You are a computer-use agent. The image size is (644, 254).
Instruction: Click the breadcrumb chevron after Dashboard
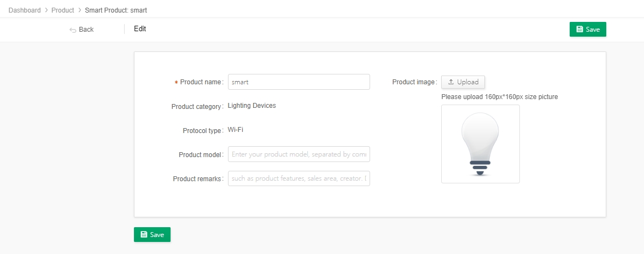coord(46,10)
